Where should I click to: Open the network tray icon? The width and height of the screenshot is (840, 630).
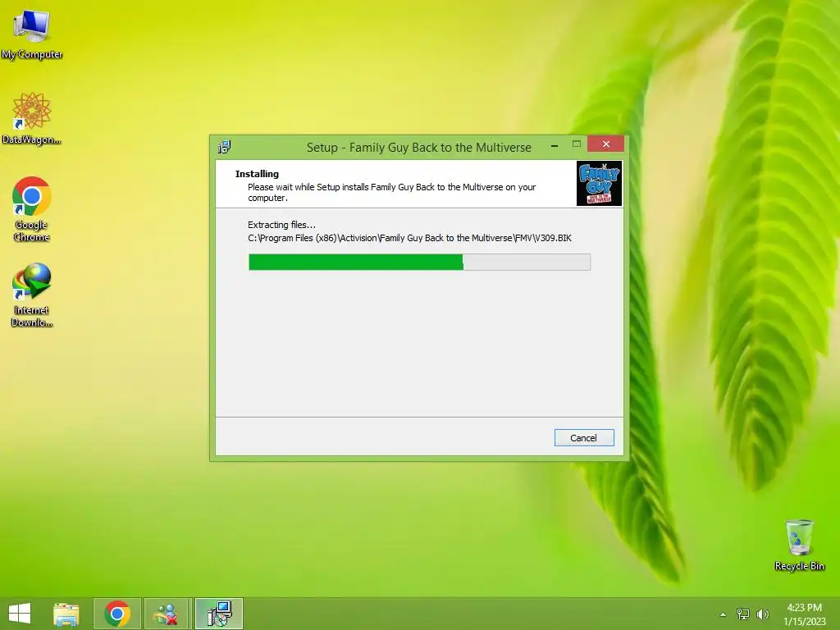743,614
